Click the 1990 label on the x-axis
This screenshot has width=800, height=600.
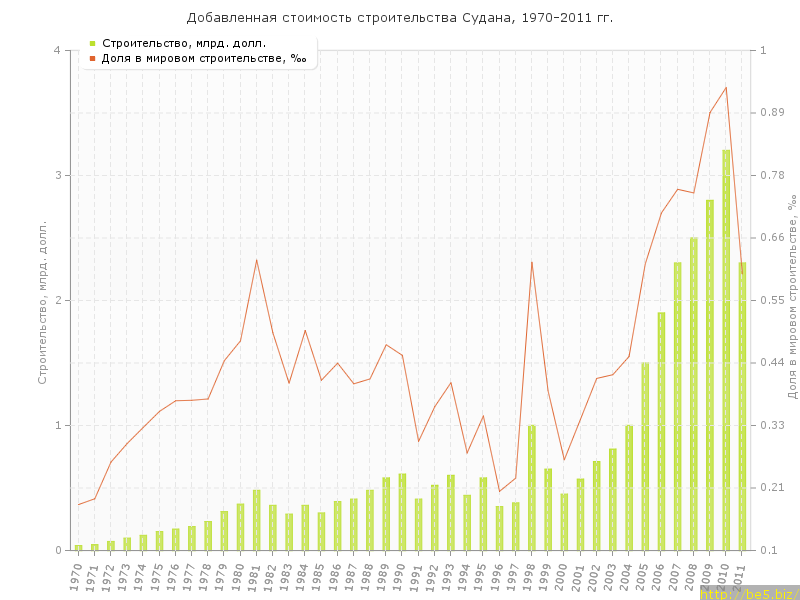(400, 575)
